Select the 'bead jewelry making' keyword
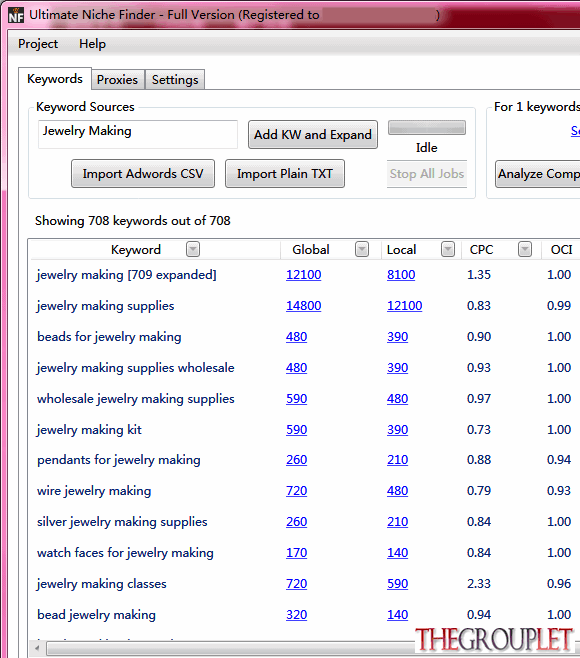 pos(97,615)
